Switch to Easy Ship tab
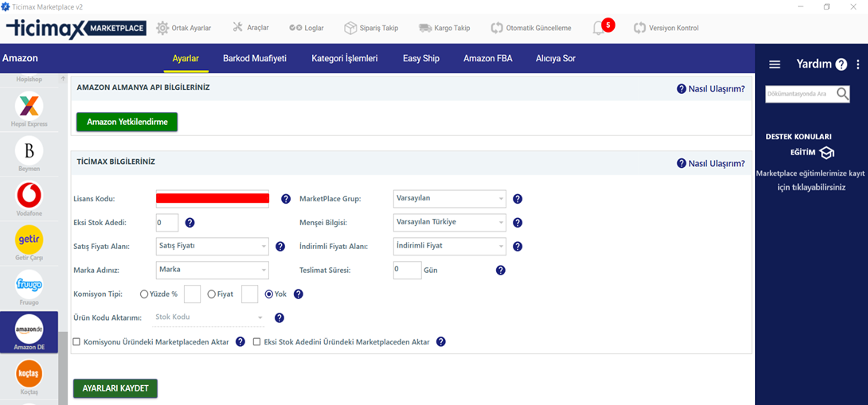The image size is (868, 405). 420,58
